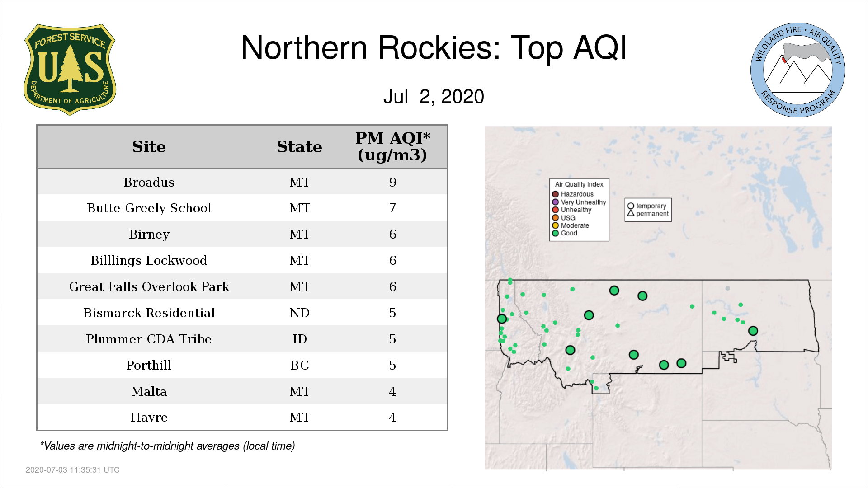Click AQI value 5 in Porthill row

click(392, 366)
